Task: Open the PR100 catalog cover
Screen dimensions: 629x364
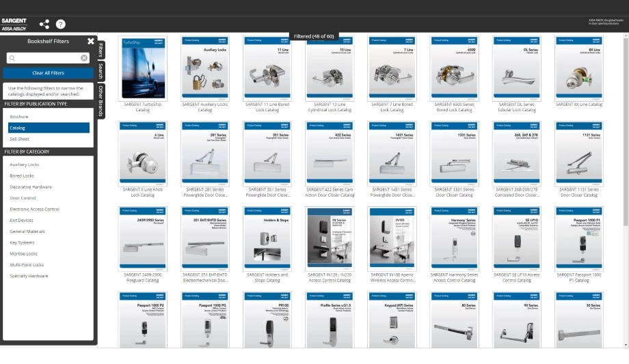Action: 267,320
